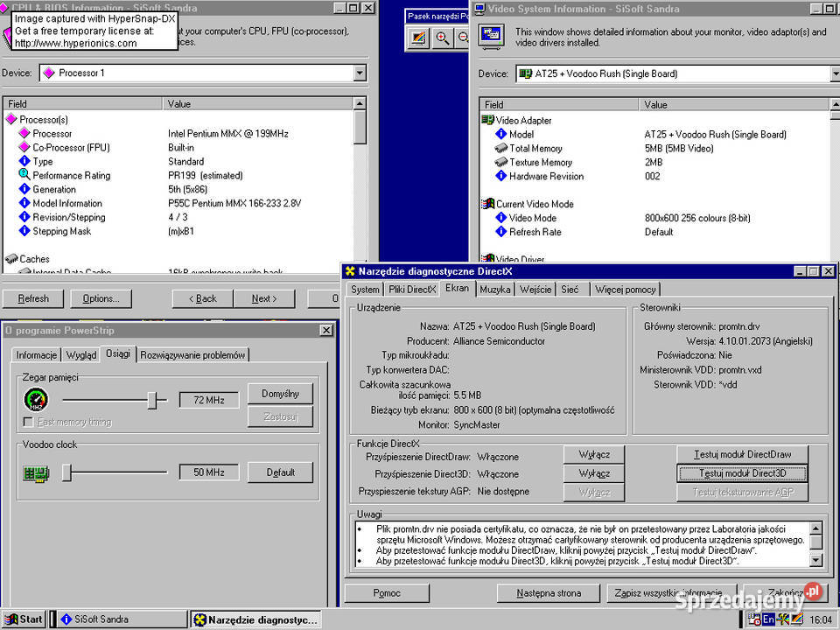Select the Video Mode row in video list

[654, 218]
